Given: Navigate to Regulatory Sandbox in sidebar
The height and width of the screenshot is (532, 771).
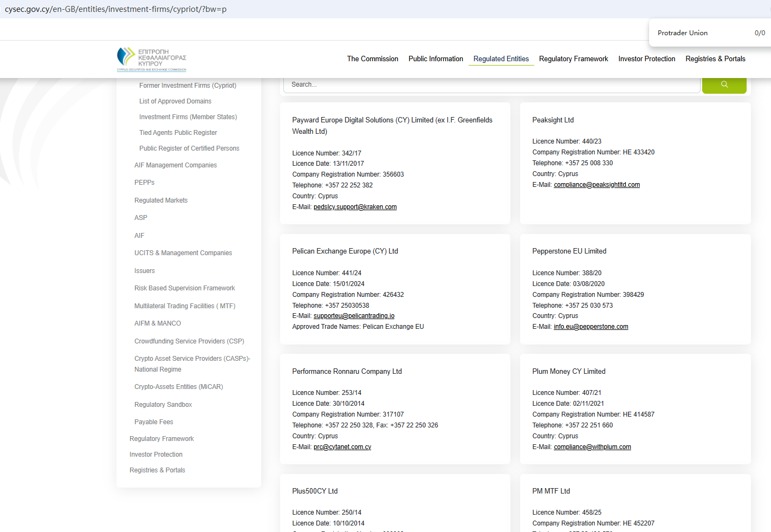Looking at the screenshot, I should (x=163, y=405).
